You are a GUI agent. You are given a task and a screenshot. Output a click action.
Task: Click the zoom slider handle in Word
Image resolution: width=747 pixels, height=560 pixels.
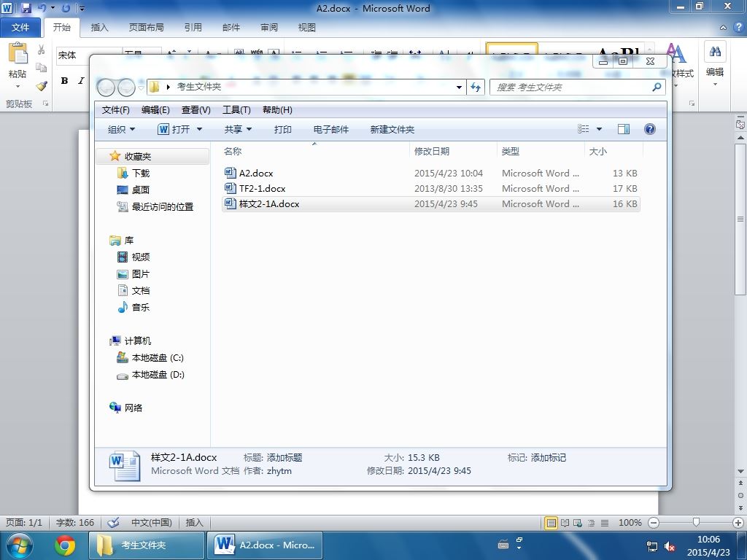pyautogui.click(x=696, y=522)
